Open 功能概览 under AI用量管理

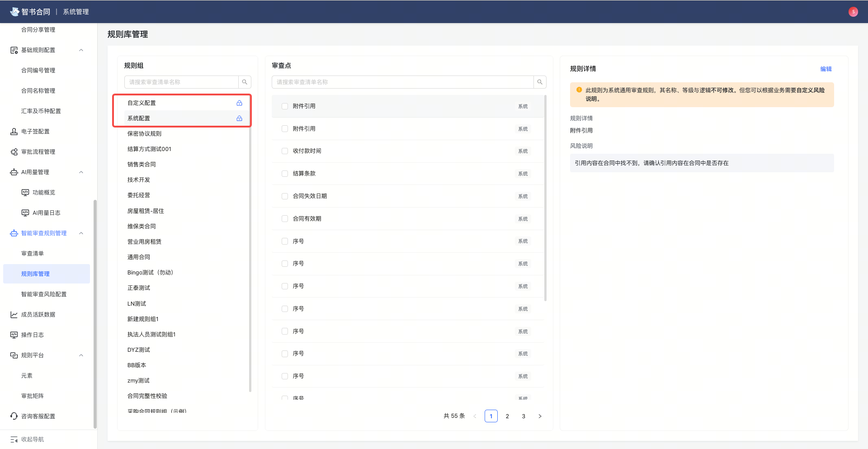[x=43, y=192]
